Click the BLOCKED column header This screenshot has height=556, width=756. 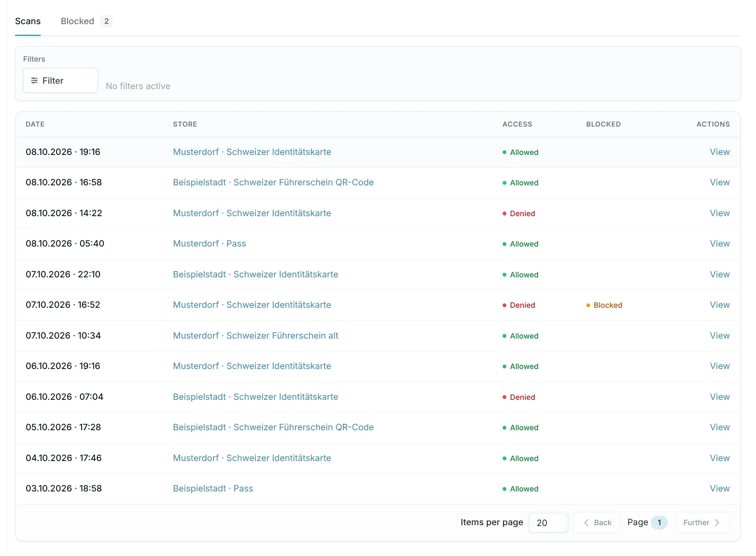603,124
